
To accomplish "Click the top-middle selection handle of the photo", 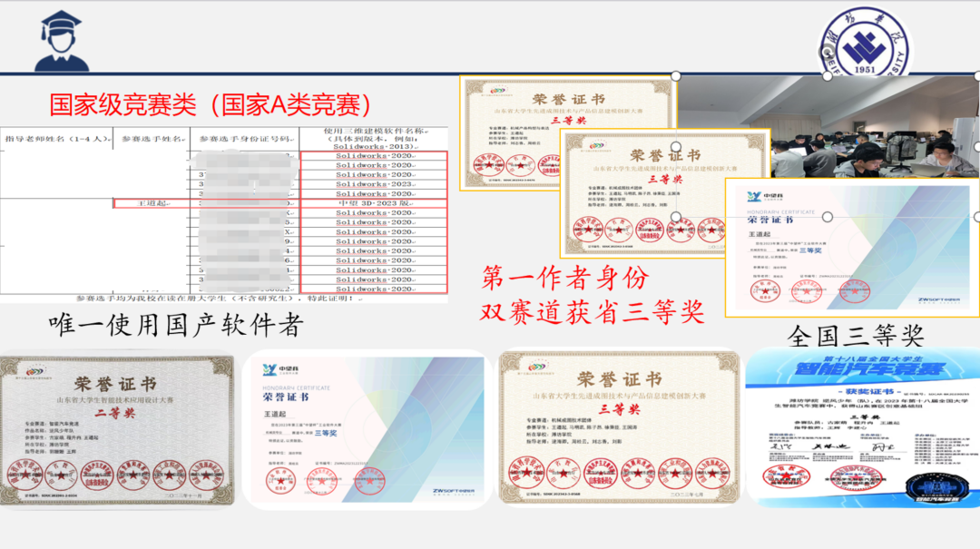I will (x=828, y=77).
